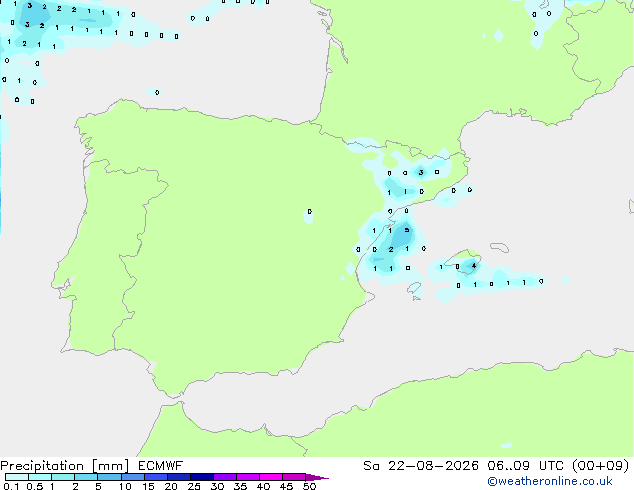Image resolution: width=634 pixels, height=490 pixels.
Task: Click the '50' legend scale label
Action: [310, 486]
